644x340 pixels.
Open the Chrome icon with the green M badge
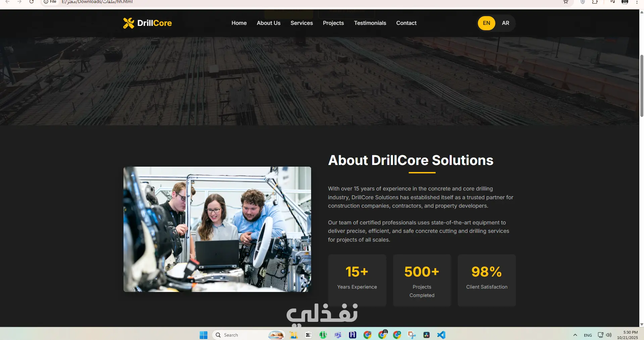point(397,335)
